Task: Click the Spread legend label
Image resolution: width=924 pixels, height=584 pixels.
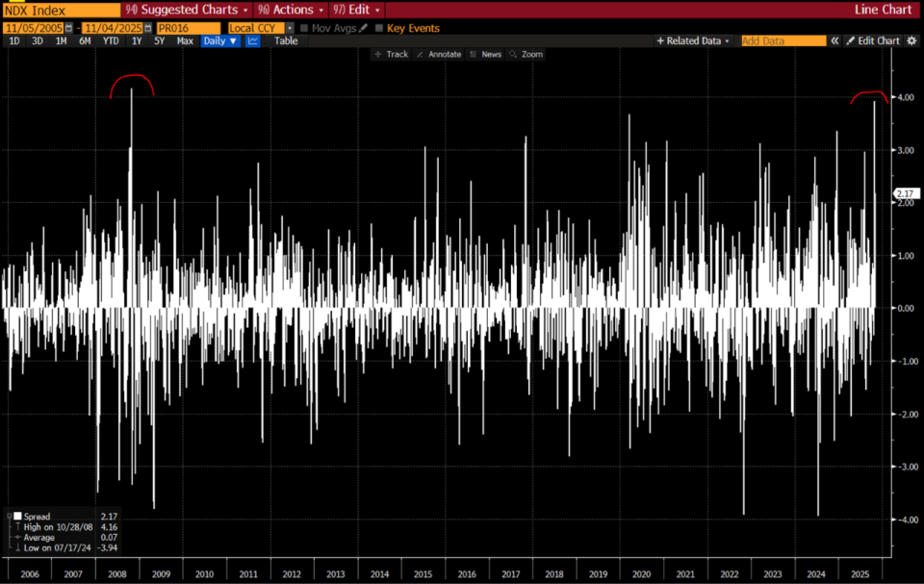Action: pyautogui.click(x=38, y=517)
